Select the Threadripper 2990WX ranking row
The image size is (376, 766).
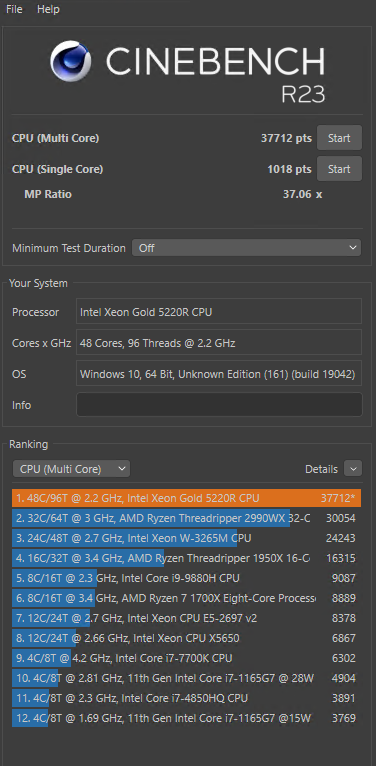coord(187,518)
